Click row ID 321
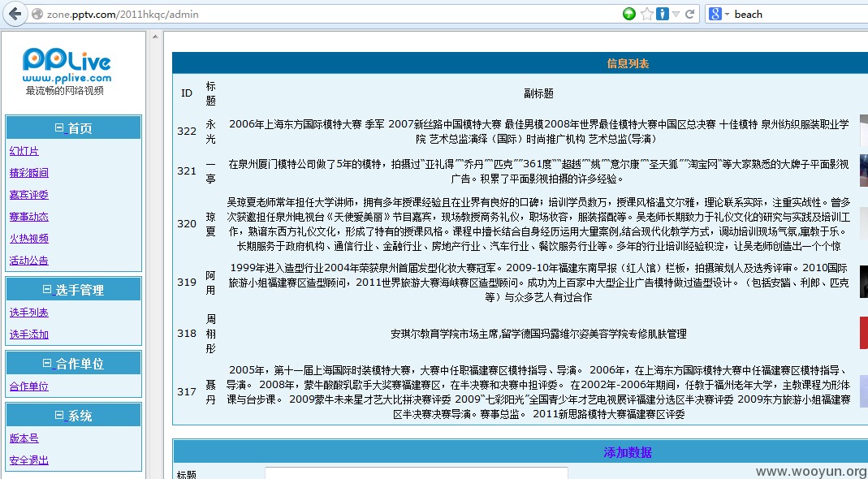 click(187, 171)
